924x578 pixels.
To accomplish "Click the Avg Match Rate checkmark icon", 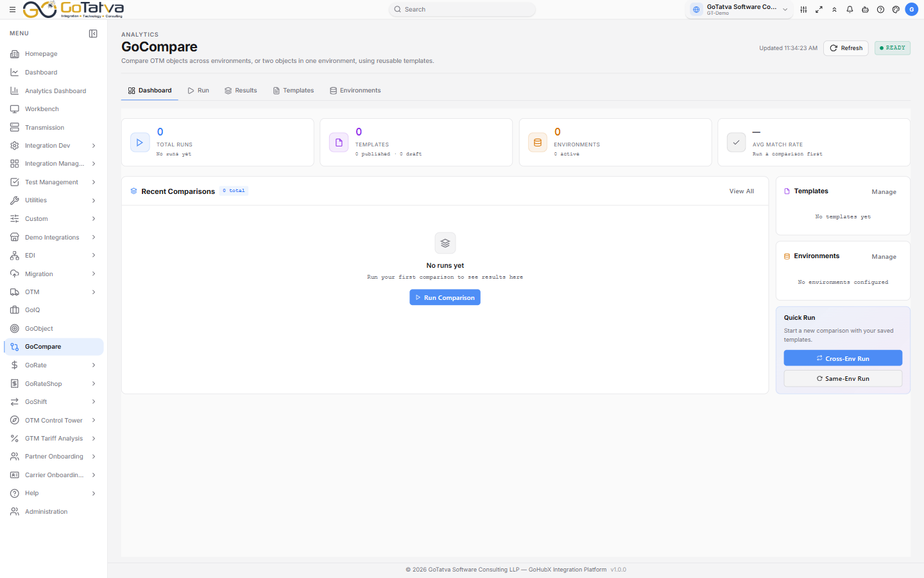I will click(736, 143).
